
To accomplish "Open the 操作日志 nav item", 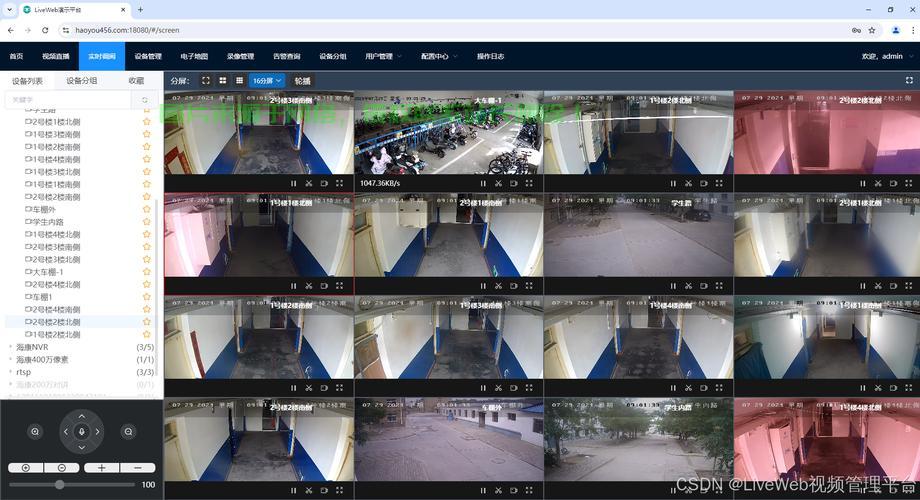I will [491, 56].
